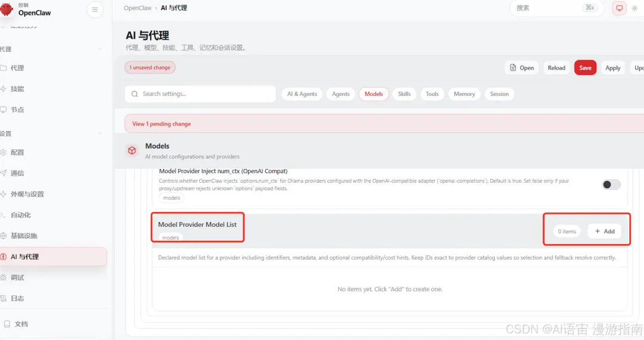Open 节点 in the sidebar
Viewport: 644px width, 340px height.
(x=54, y=110)
